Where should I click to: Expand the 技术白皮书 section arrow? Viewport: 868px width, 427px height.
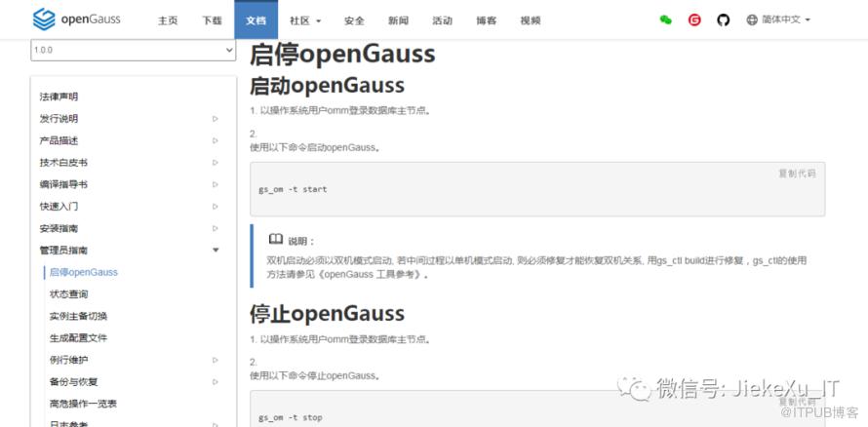pos(216,162)
